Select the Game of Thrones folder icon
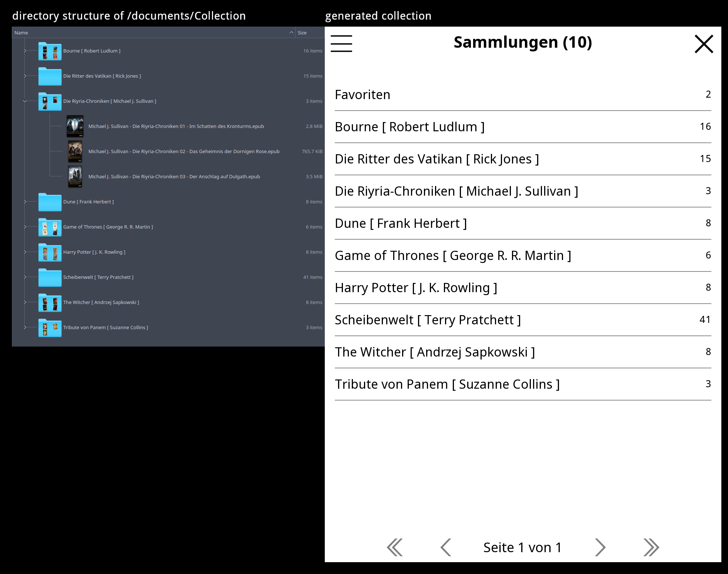The height and width of the screenshot is (574, 728). point(50,227)
